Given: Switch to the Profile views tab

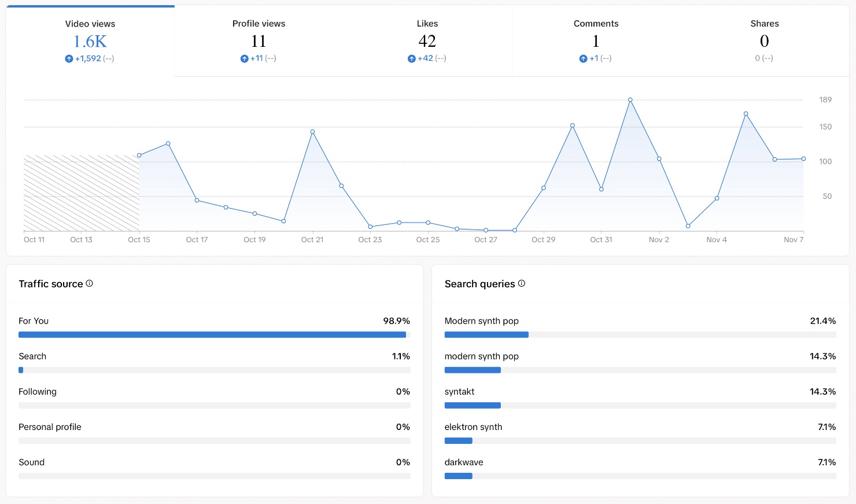Looking at the screenshot, I should [259, 40].
